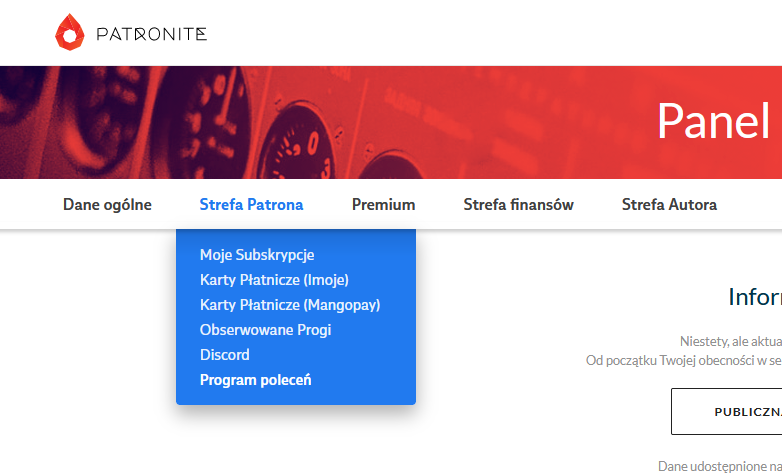Image resolution: width=782 pixels, height=475 pixels.
Task: Open the Premium navigation item
Action: (383, 205)
